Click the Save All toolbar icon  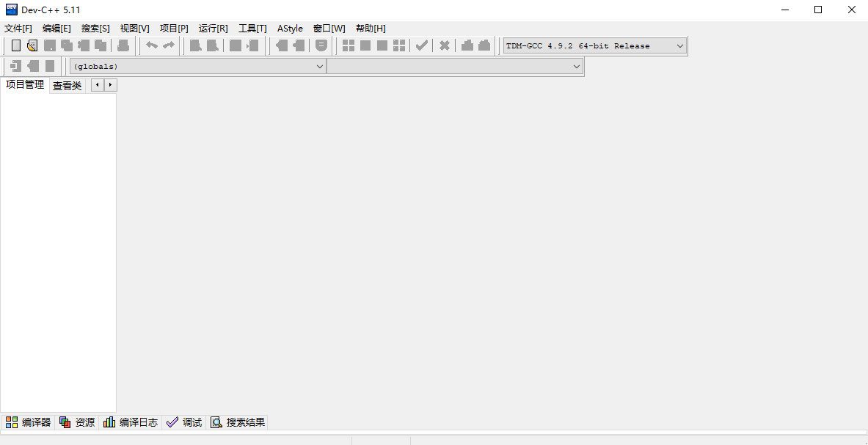[67, 45]
